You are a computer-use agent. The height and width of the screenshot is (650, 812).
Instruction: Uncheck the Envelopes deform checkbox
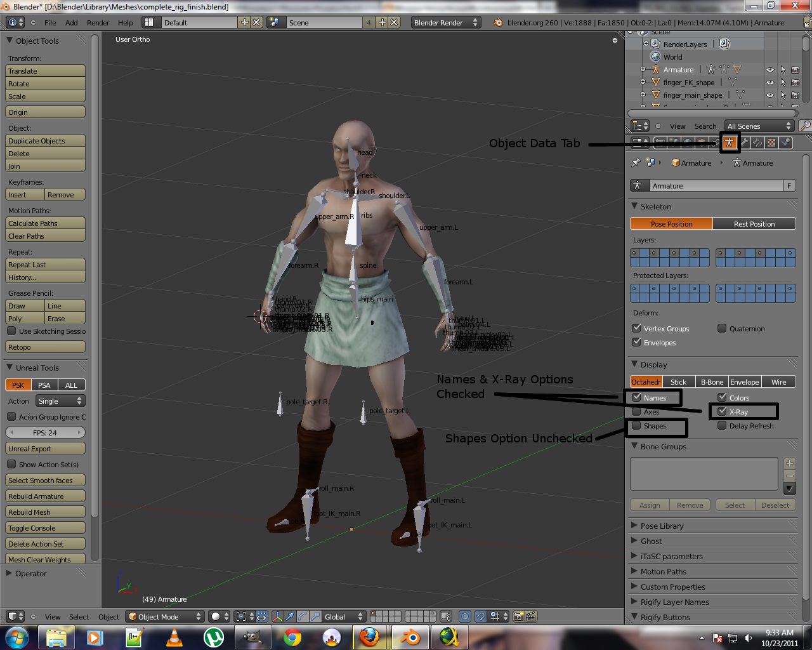click(x=637, y=342)
